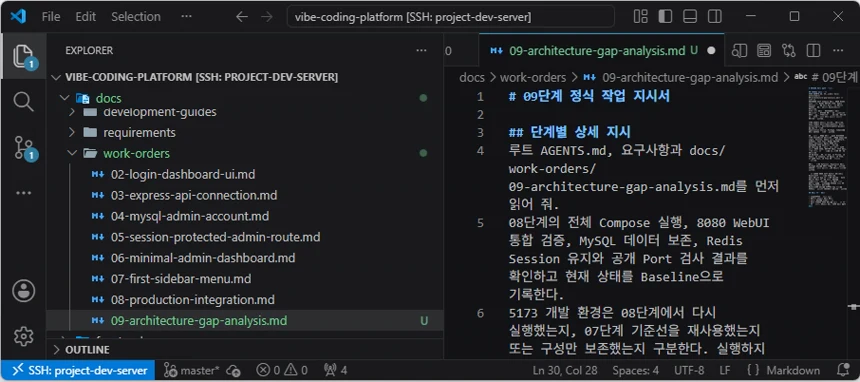Expand the development-guides folder
The image size is (860, 382).
[x=71, y=112]
